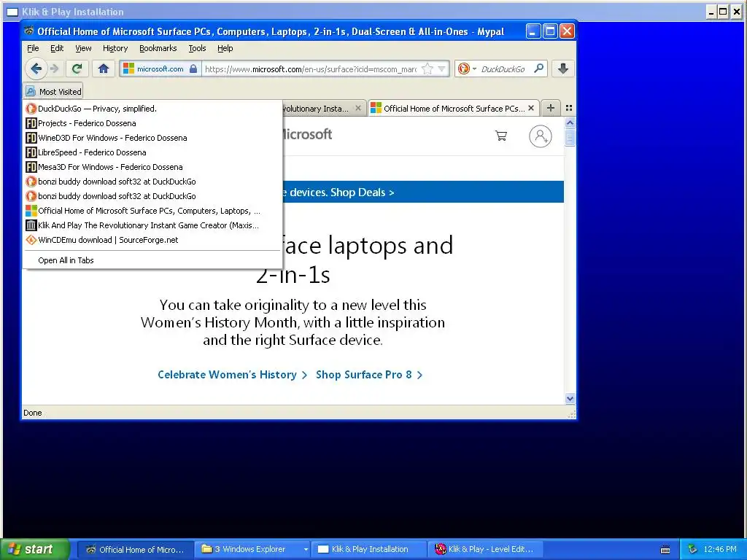747x560 pixels.
Task: Open the downloads arrow button
Action: (x=562, y=69)
